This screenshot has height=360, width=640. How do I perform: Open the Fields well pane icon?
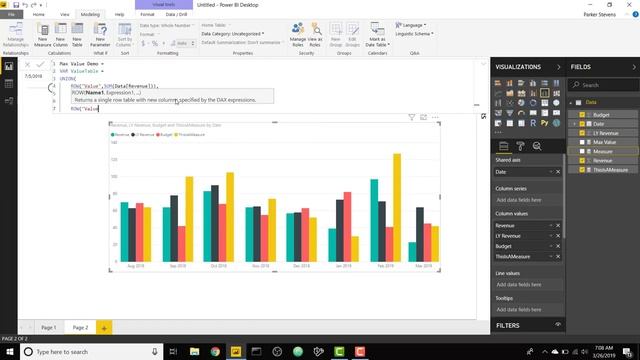(x=504, y=146)
